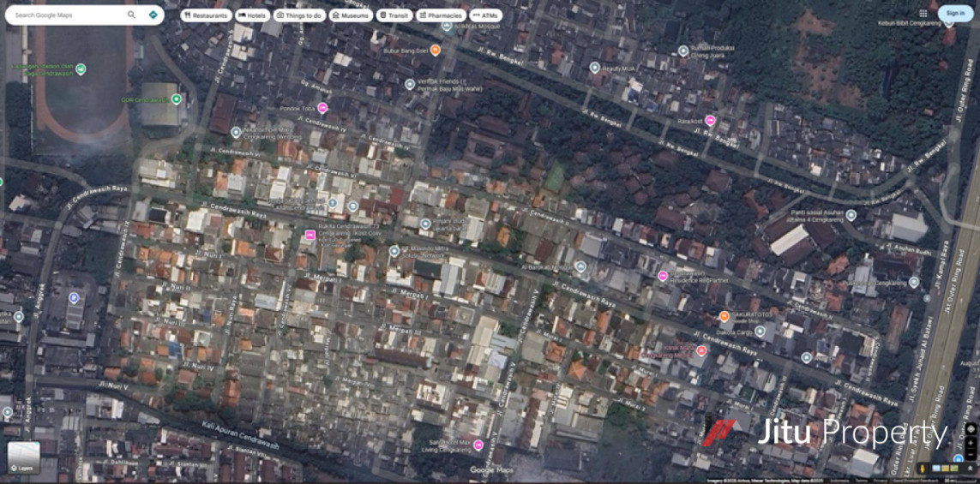Select the GOR Cendrawasih green marker
Screen dimensions: 980x484
pyautogui.click(x=176, y=99)
